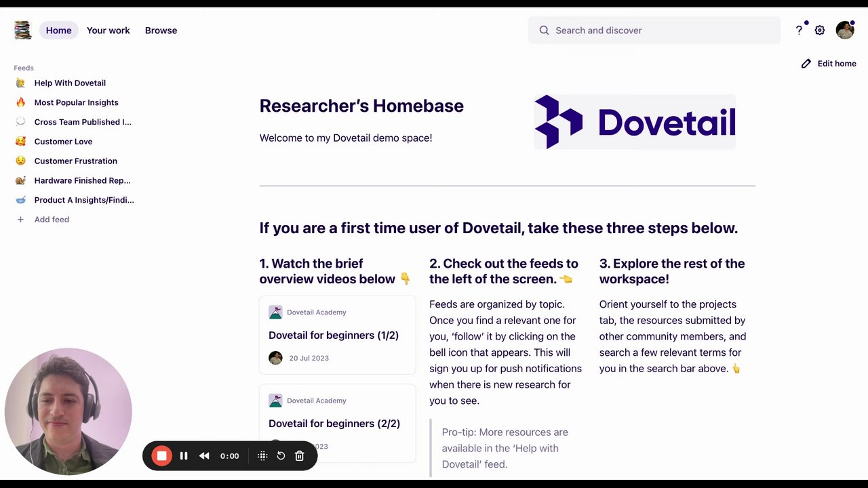
Task: Click the dotted grid icon in the recorder bar
Action: [262, 456]
